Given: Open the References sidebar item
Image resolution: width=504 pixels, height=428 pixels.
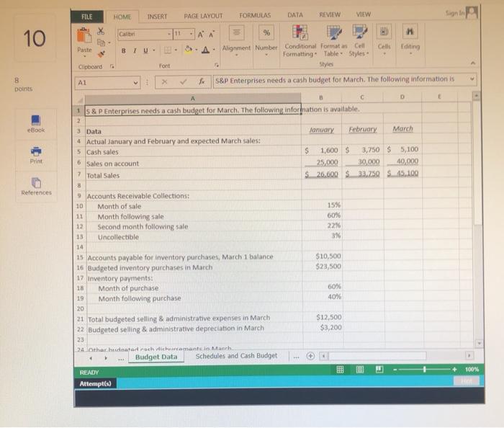Looking at the screenshot, I should [x=36, y=187].
